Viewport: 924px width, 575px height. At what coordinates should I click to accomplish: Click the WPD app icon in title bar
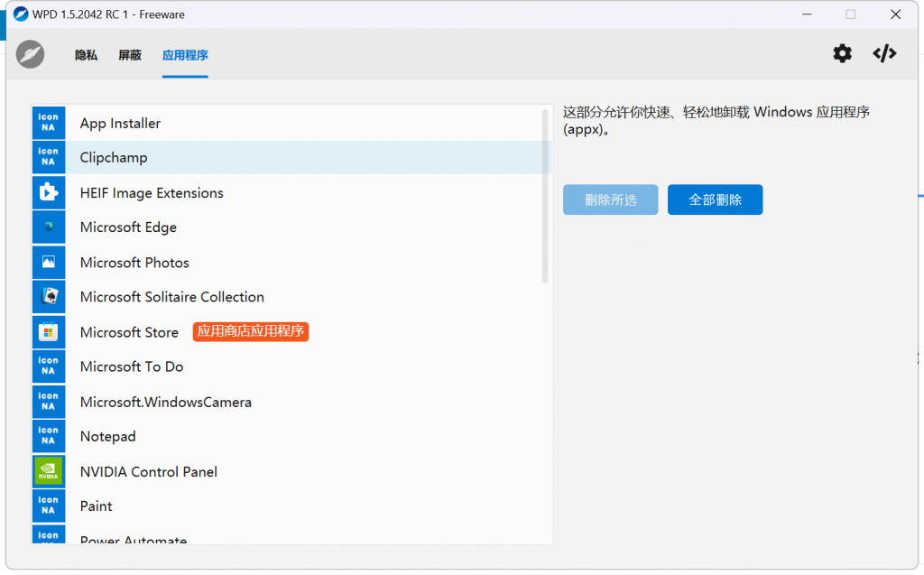pos(21,14)
